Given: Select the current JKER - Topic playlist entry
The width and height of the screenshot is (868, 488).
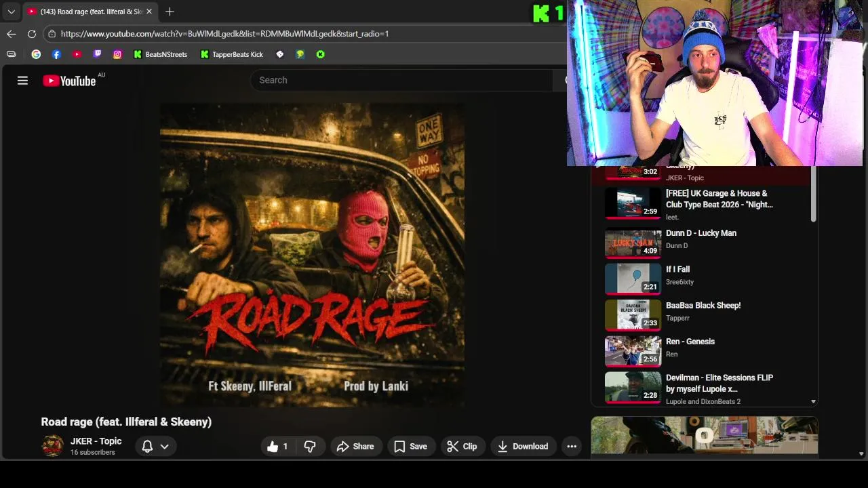Looking at the screenshot, I should point(701,175).
